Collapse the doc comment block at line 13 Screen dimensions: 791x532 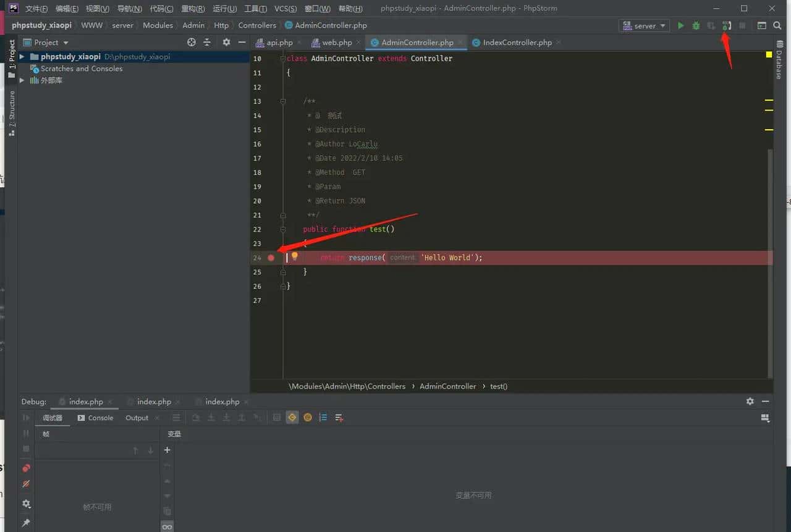[x=282, y=101]
